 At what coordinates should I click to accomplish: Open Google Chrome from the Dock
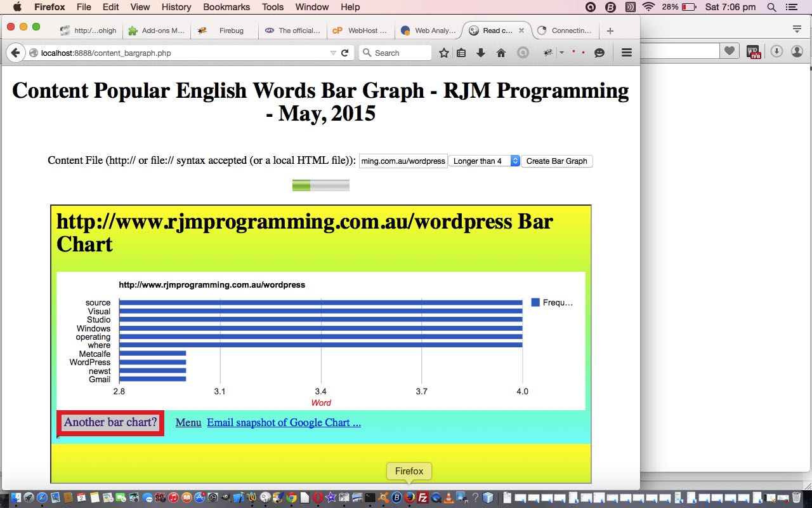tap(292, 498)
